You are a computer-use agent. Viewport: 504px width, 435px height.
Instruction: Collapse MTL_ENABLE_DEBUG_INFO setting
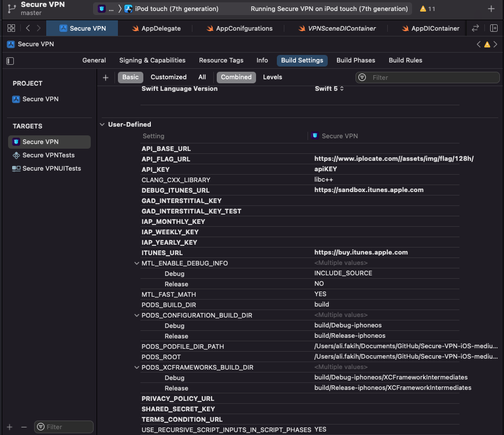tap(136, 263)
